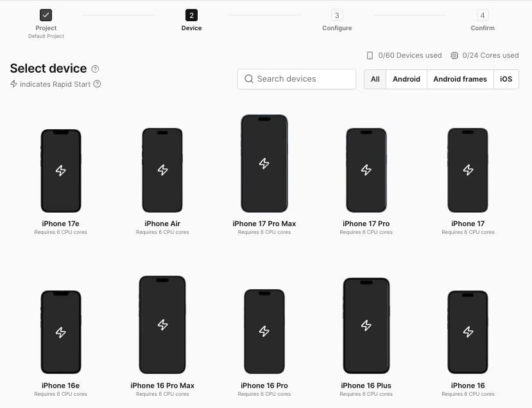
Task: Click the 0/60 Devices used text
Action: point(410,55)
